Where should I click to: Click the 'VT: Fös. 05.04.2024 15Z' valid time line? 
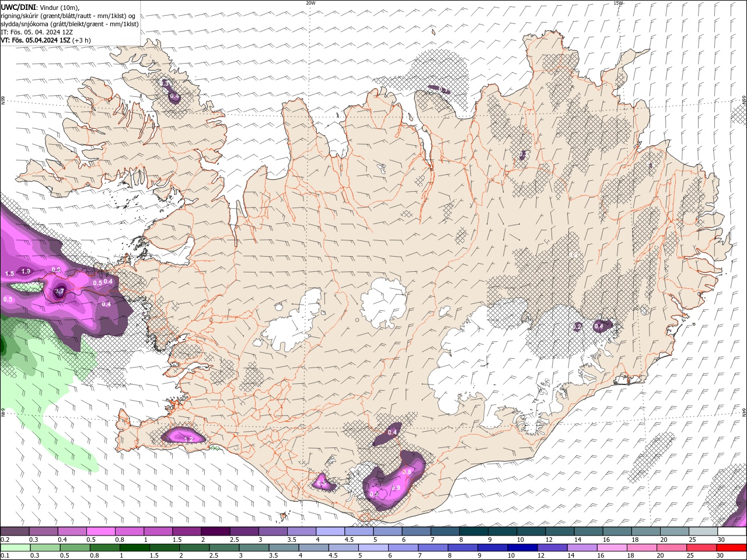[36, 40]
